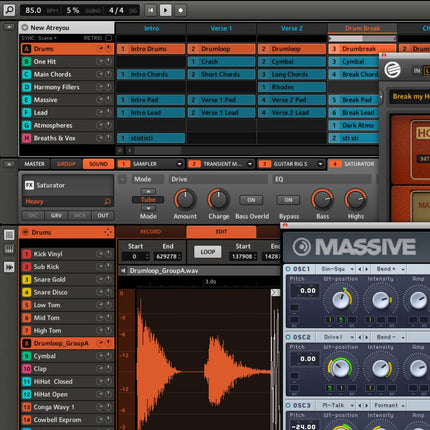430x430 pixels.
Task: Open the search magnifier icon in the top bar
Action: pyautogui.click(x=9, y=10)
